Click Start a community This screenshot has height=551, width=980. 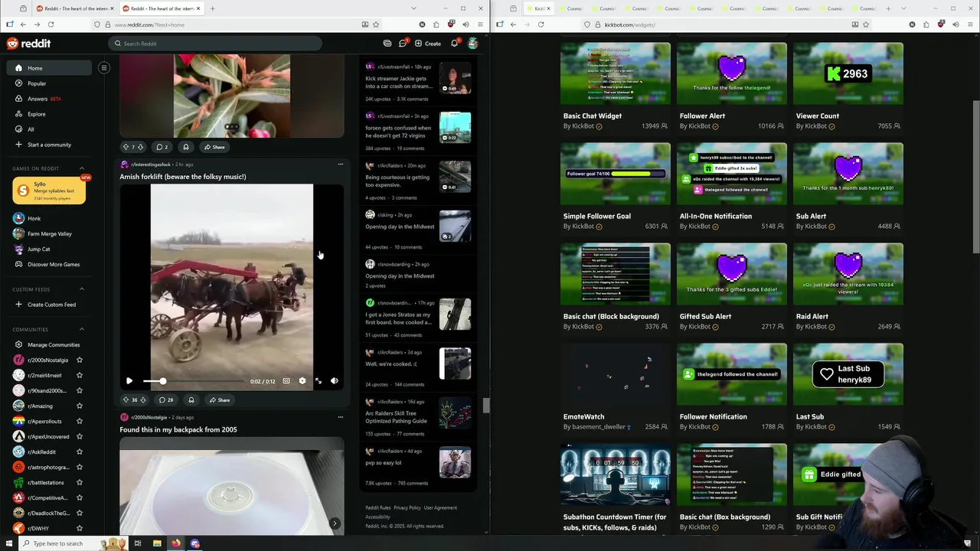pos(49,145)
